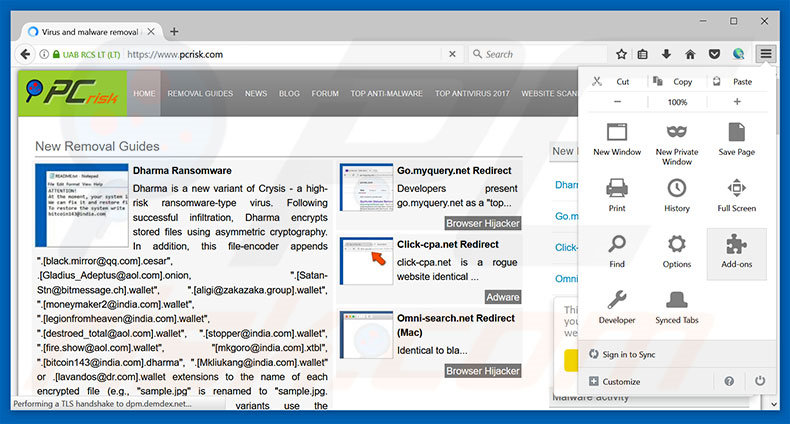Click HOME nav tab
The height and width of the screenshot is (424, 790).
pos(144,94)
